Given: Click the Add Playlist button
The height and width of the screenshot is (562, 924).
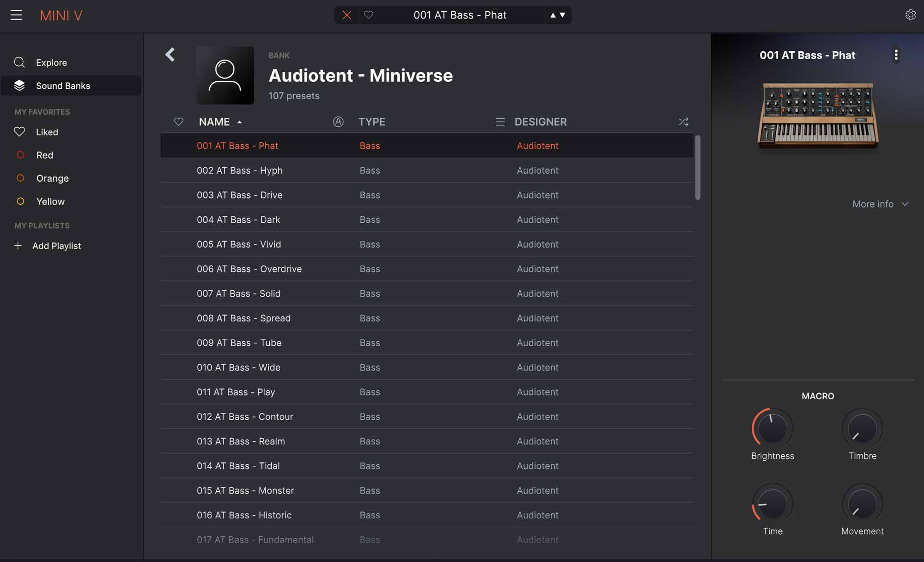Looking at the screenshot, I should point(56,246).
